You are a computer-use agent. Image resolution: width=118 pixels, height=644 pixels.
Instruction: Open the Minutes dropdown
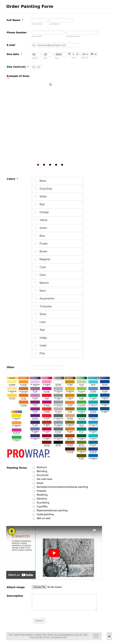click(84, 54)
